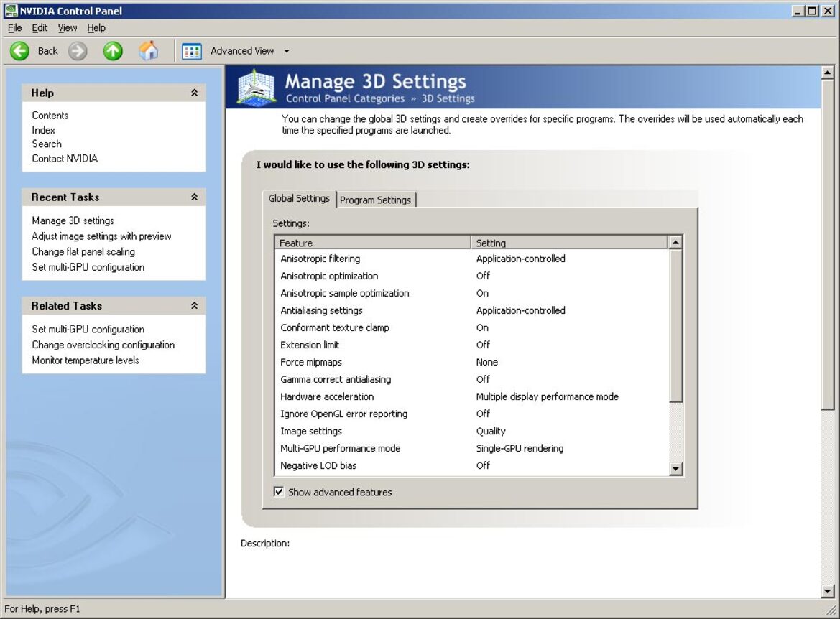
Task: Click the NVIDIA Control Panel title bar icon
Action: tap(10, 11)
